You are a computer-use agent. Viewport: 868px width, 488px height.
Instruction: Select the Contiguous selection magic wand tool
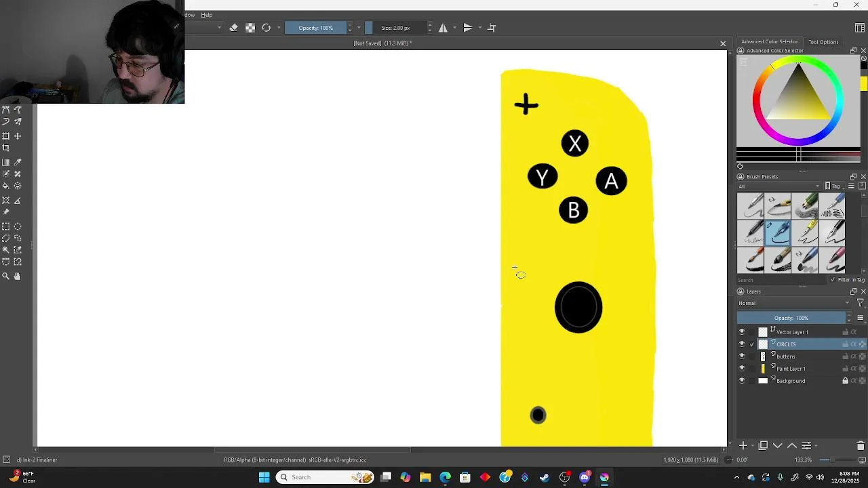pyautogui.click(x=6, y=250)
